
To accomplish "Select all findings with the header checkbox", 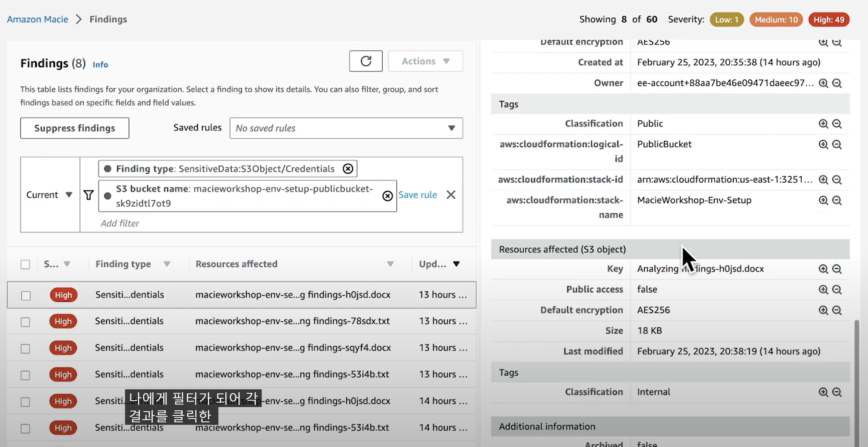I will 25,264.
